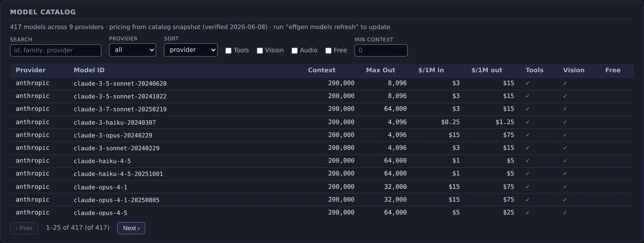Click the 200,000 context for claude-opus-4-1 row

pos(341,187)
